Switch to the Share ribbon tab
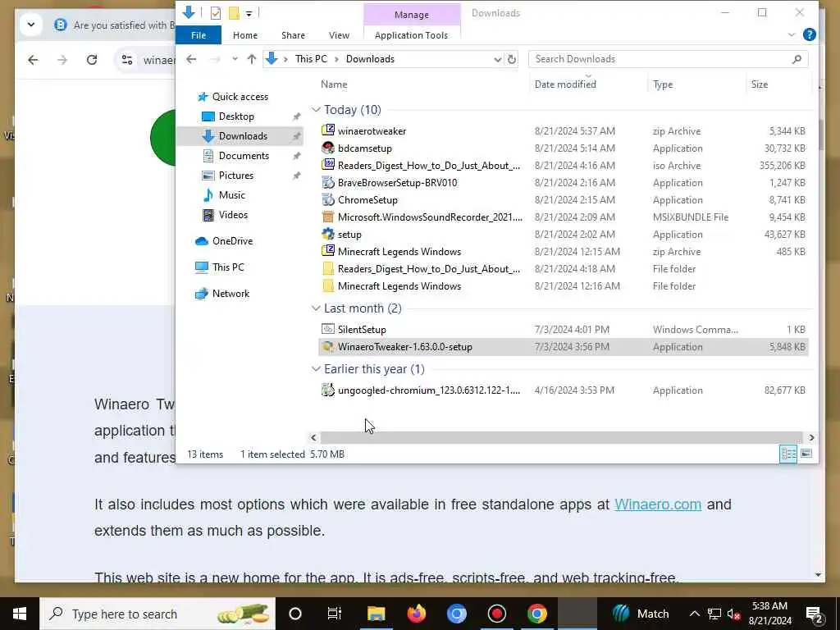Viewport: 840px width, 630px height. 293,35
